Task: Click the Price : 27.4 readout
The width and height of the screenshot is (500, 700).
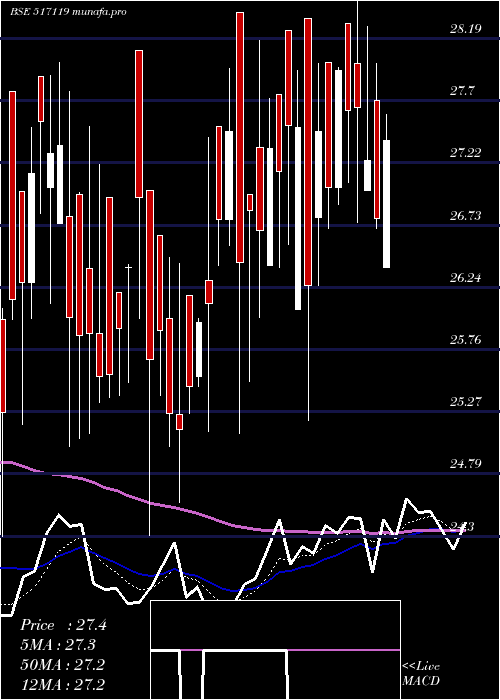Action: (63, 625)
